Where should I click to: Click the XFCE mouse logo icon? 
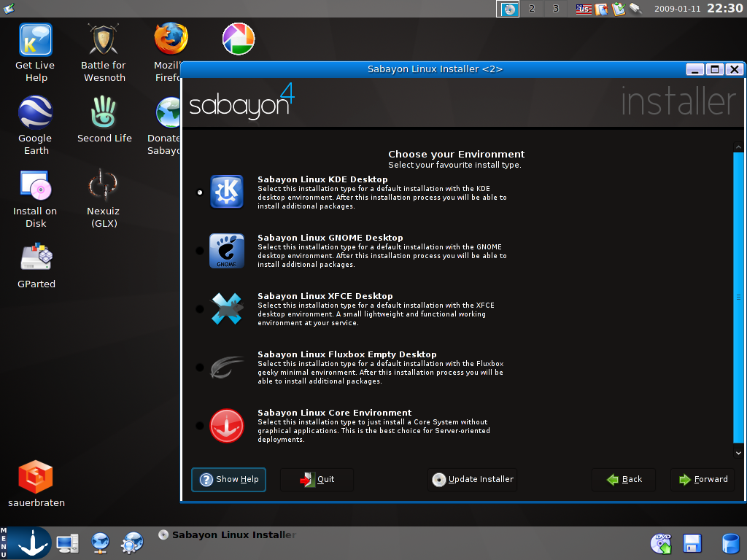(x=227, y=309)
